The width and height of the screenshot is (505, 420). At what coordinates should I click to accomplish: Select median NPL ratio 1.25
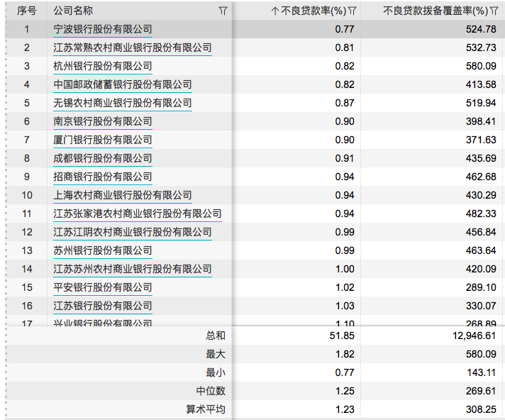345,391
